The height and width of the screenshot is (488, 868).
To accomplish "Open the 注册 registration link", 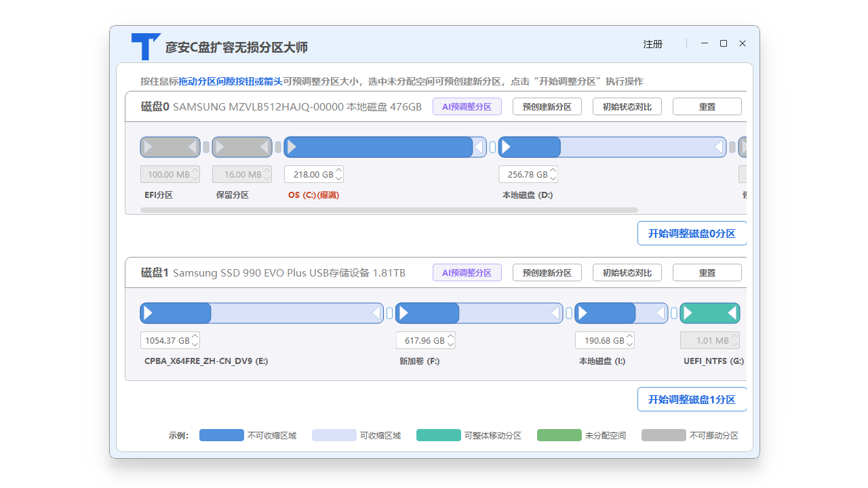I will [x=653, y=44].
